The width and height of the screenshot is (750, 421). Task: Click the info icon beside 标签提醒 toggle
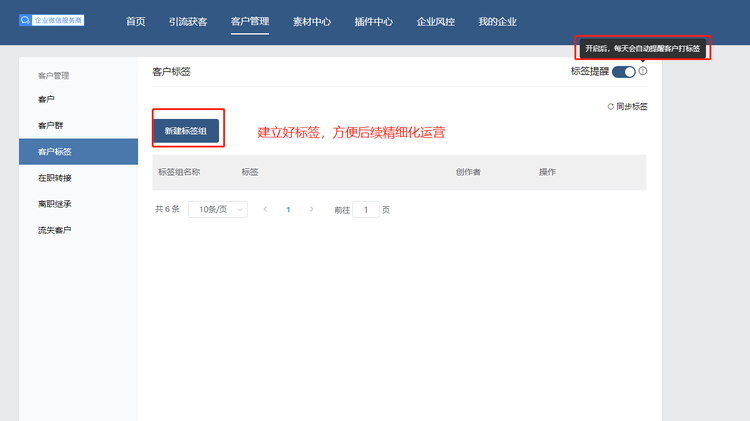pos(643,71)
